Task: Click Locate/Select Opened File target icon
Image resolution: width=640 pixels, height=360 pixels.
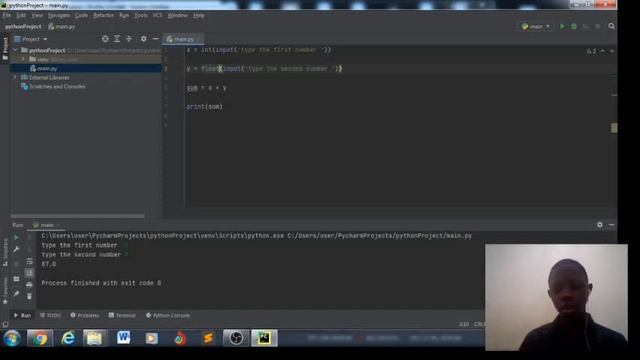Action: (105, 39)
